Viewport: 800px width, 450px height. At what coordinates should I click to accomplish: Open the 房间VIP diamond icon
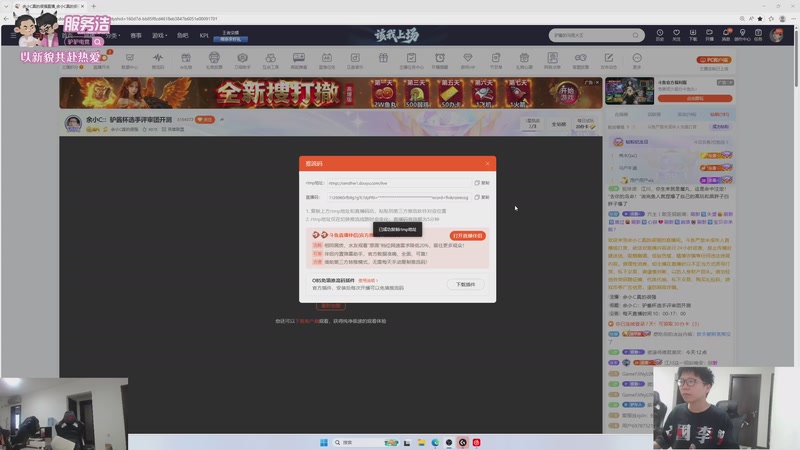[467, 61]
